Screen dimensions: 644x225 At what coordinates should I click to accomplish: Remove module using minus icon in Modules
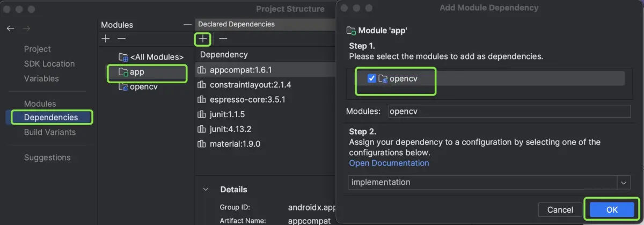121,39
